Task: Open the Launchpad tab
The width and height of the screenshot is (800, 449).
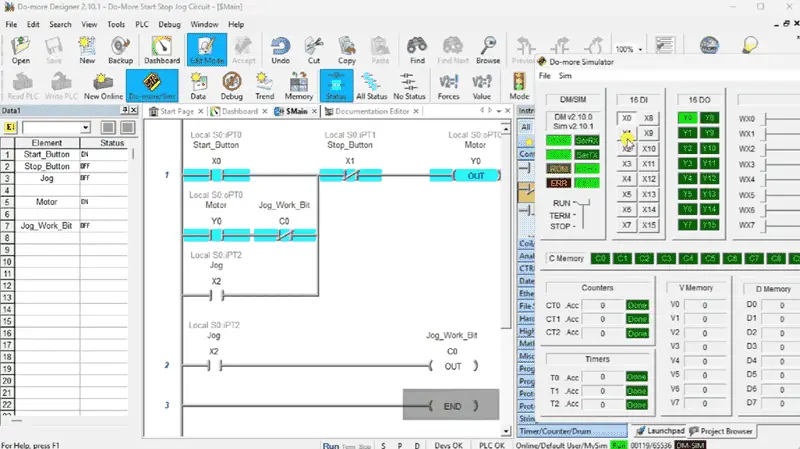Action: click(x=660, y=431)
